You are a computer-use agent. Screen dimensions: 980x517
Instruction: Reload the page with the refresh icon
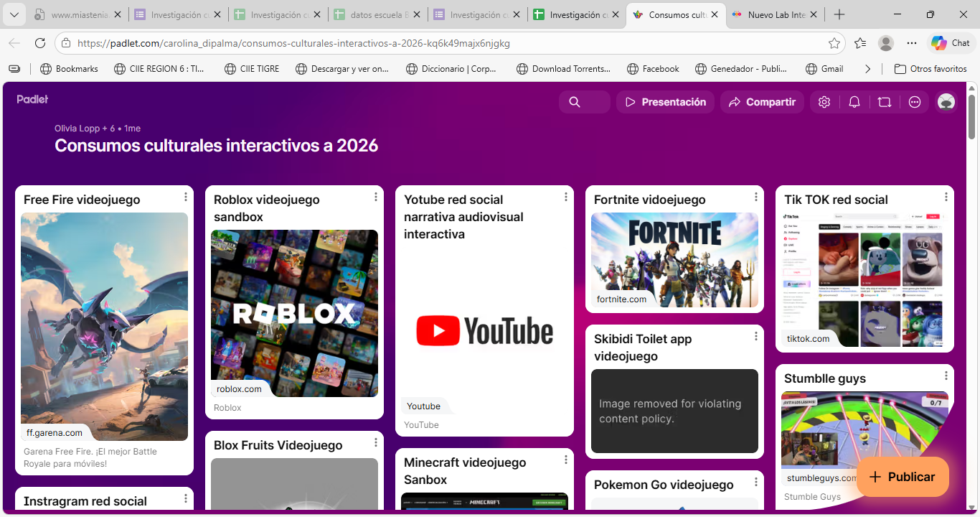coord(40,43)
